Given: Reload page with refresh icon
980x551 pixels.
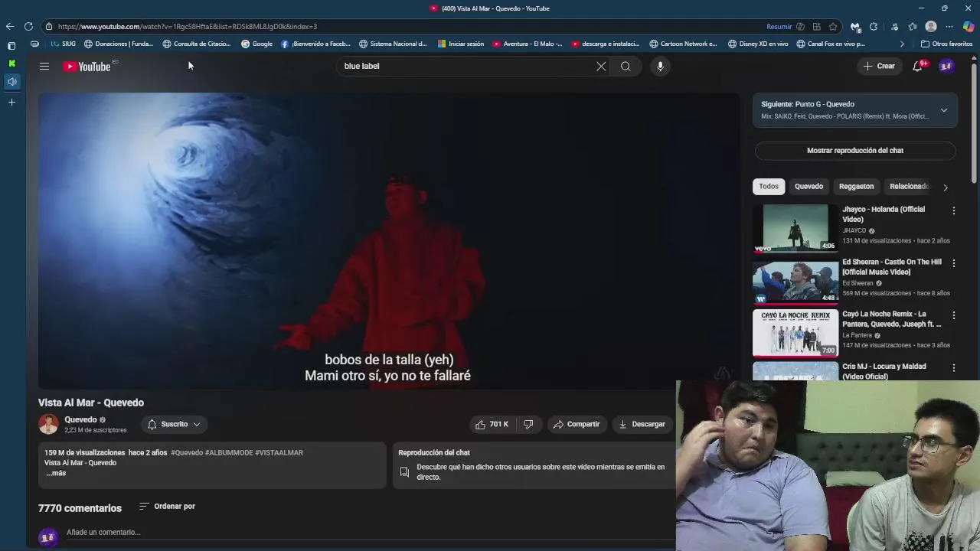Looking at the screenshot, I should coord(28,26).
